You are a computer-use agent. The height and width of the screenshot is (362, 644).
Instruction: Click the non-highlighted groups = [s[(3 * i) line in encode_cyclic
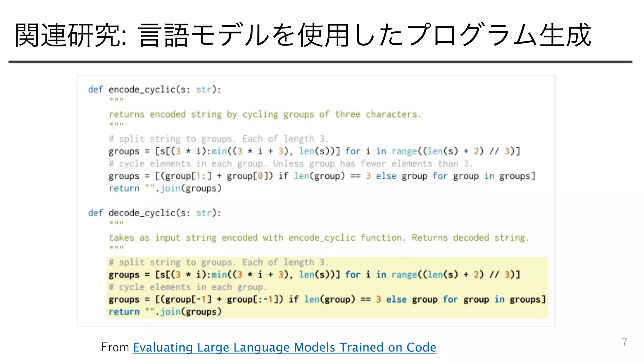(314, 151)
